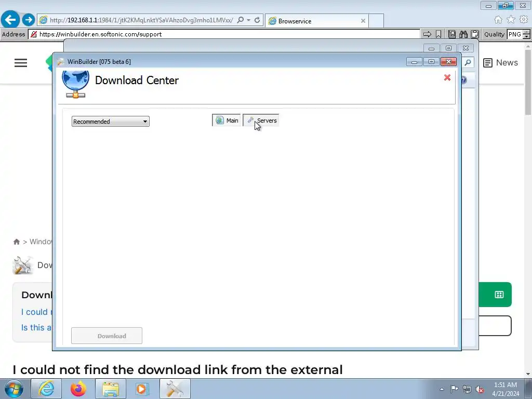Click the Internet Explorer back arrow
This screenshot has width=532, height=399.
point(10,20)
